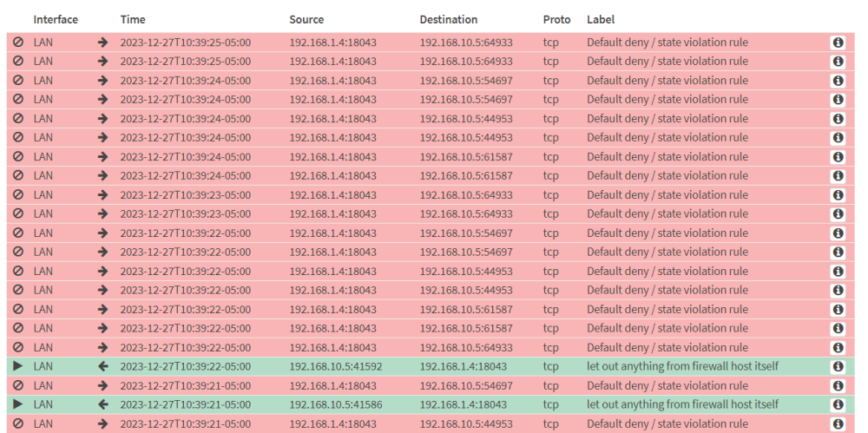This screenshot has width=868, height=433.
Task: Show details icon for 10:39:21 row to 192.168.10.5:44953
Action: click(838, 423)
